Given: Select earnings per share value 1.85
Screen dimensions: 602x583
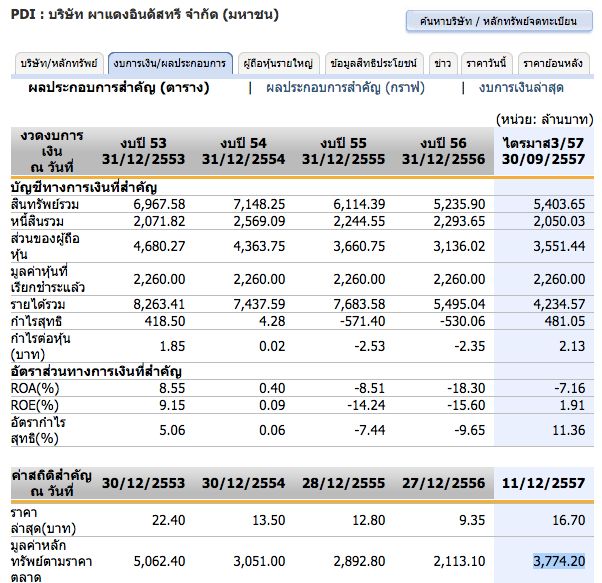Looking at the screenshot, I should (x=172, y=347).
